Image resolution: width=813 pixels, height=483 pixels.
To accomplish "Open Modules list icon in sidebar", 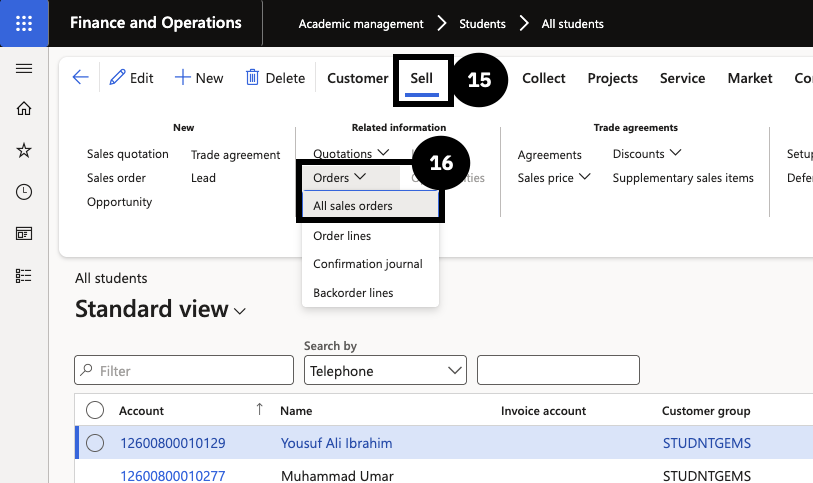I will [x=24, y=275].
